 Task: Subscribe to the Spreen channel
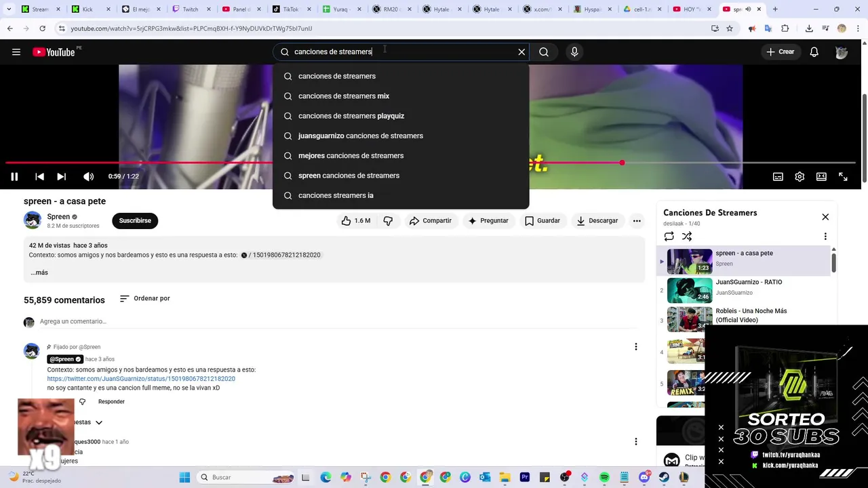click(x=135, y=221)
